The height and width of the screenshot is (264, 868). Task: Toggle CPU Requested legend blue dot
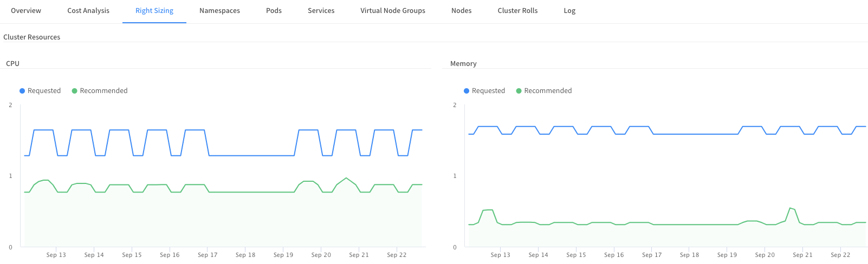[22, 91]
